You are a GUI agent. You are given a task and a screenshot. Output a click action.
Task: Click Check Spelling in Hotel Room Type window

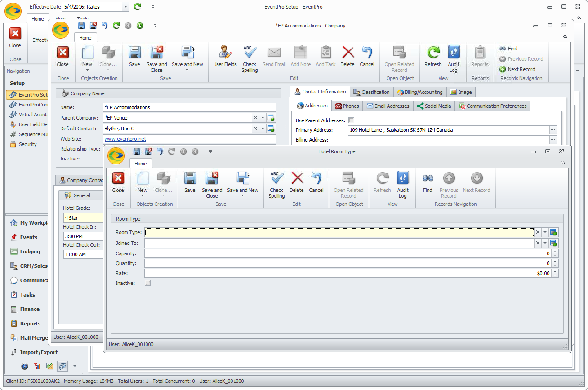pyautogui.click(x=276, y=185)
